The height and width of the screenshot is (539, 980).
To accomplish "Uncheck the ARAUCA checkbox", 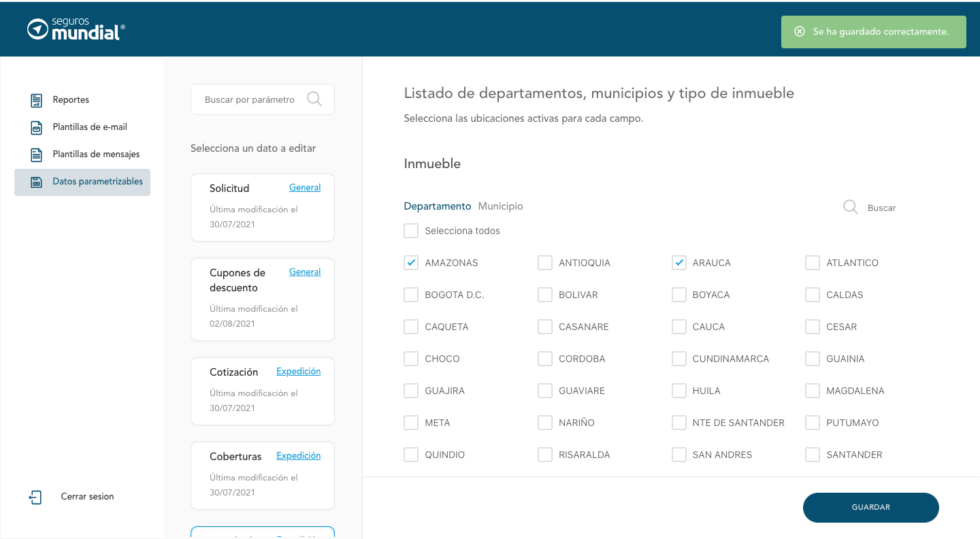I will pos(679,263).
